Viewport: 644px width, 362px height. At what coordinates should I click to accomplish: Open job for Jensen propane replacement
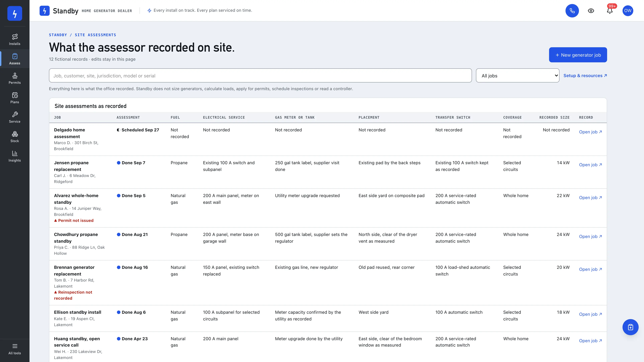(x=590, y=165)
